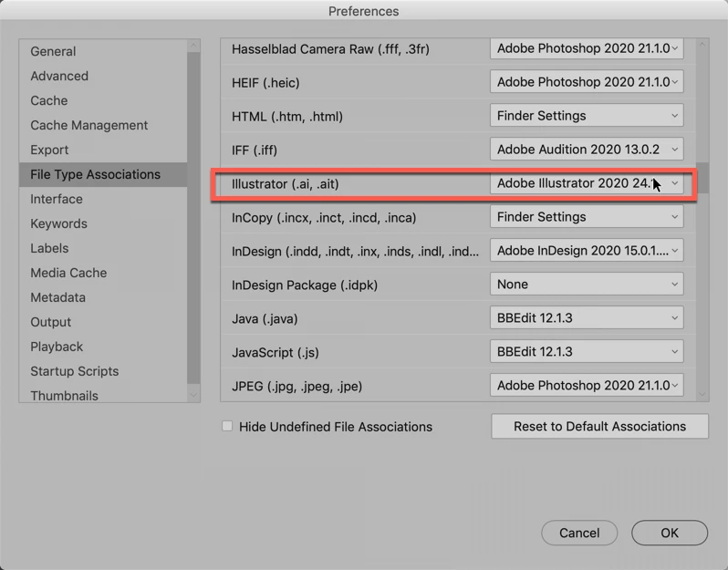Open Java (.java) application dropdown

click(587, 318)
